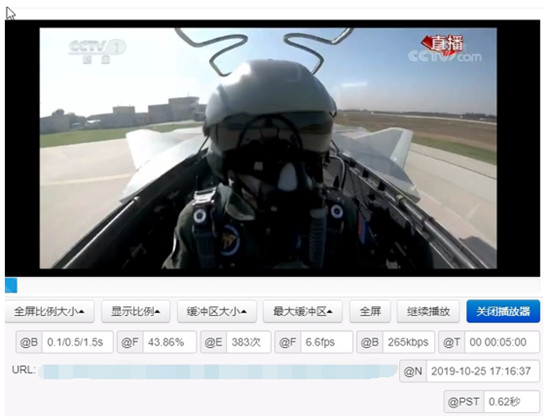
Task: Close the player with 关闭播放器
Action: point(503,311)
